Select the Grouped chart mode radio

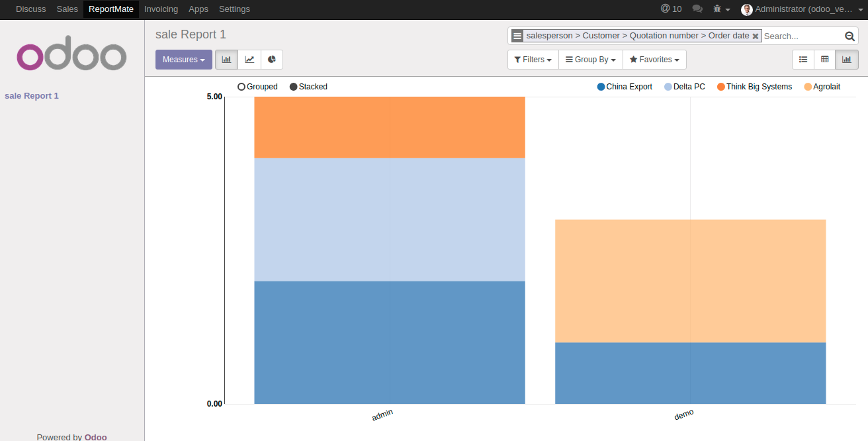pyautogui.click(x=241, y=86)
